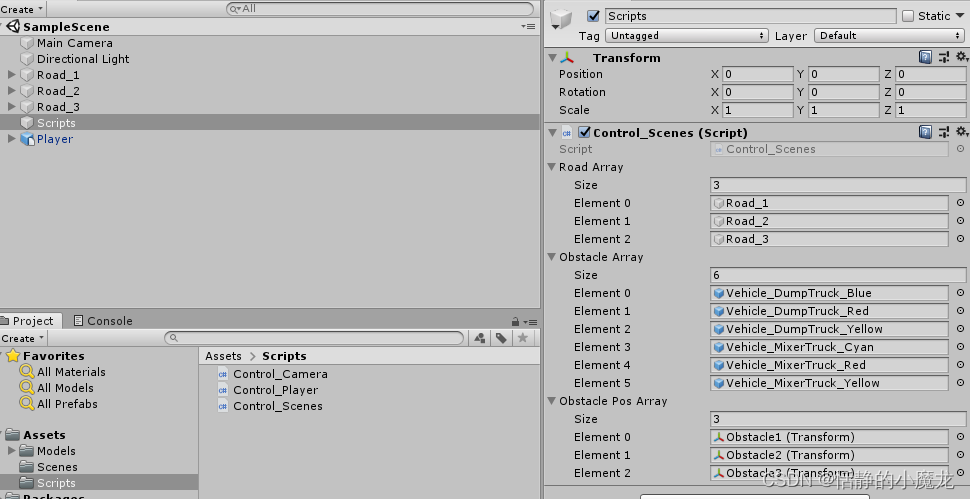Viewport: 970px width, 499px height.
Task: Open object picker for Obstacle1 Transform
Action: point(960,437)
